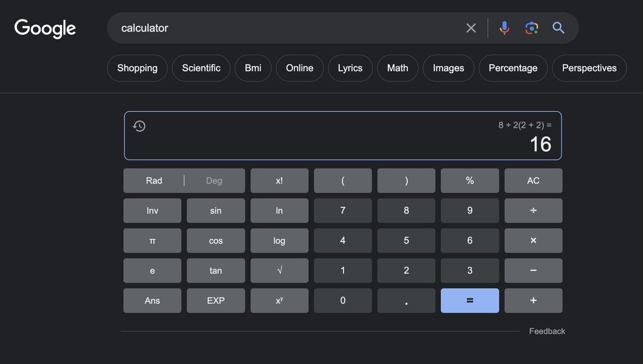643x364 pixels.
Task: Open the calculator history icon
Action: [x=139, y=126]
